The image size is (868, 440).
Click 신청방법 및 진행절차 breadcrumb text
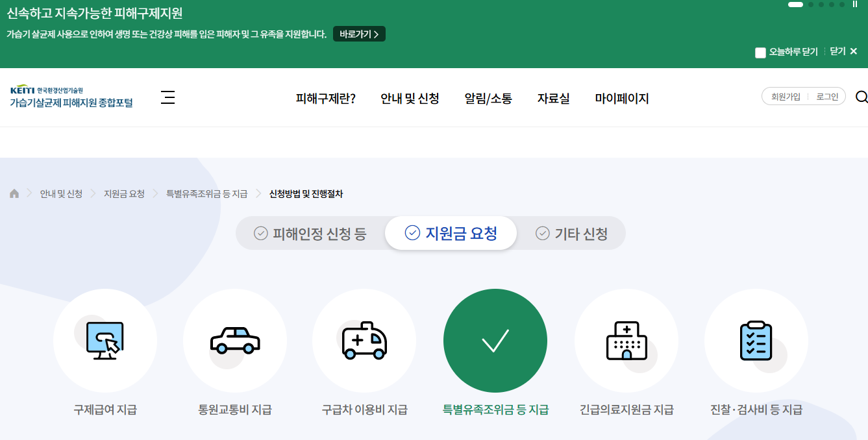click(x=306, y=193)
